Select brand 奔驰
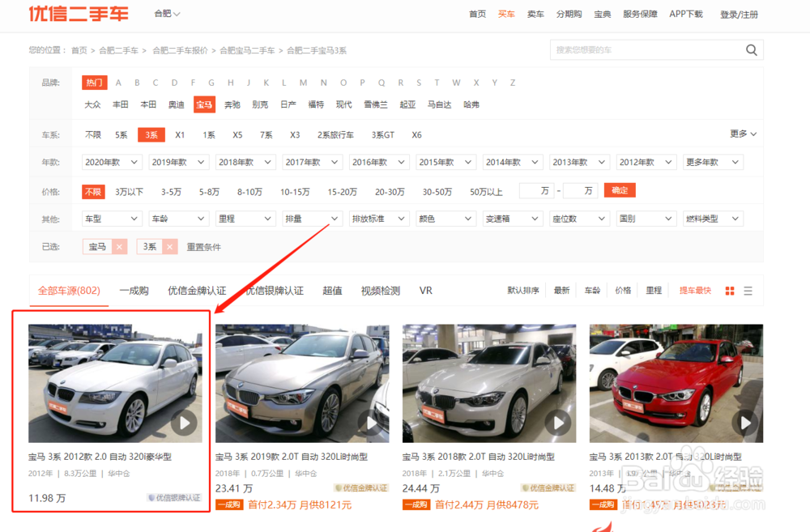Viewport: 810px width, 532px height. pos(232,104)
